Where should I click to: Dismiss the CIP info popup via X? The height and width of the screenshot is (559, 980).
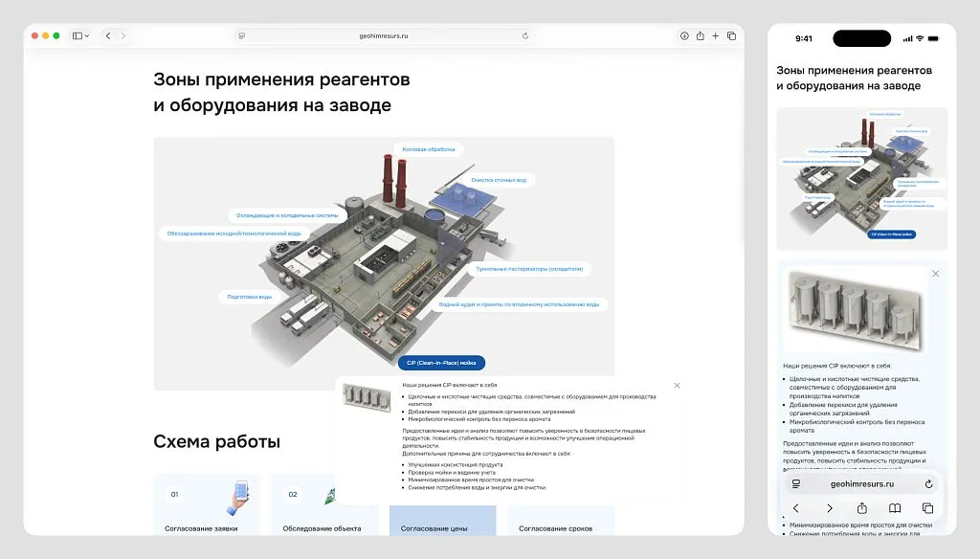pos(678,386)
